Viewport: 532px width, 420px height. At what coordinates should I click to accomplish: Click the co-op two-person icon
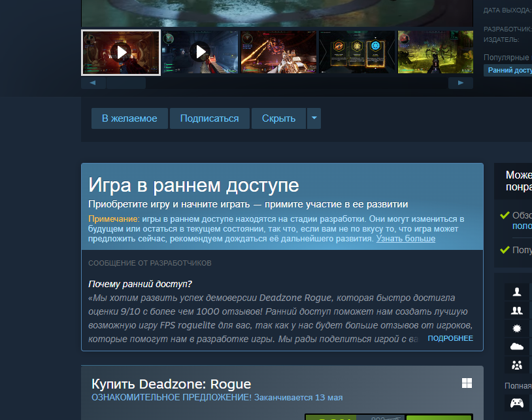click(x=517, y=310)
